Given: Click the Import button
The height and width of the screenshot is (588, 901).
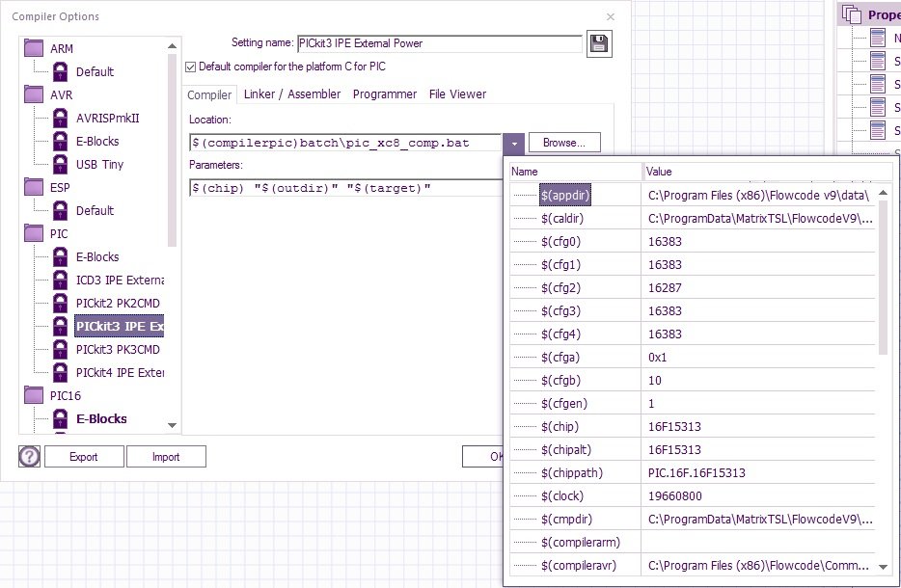Looking at the screenshot, I should [x=166, y=457].
